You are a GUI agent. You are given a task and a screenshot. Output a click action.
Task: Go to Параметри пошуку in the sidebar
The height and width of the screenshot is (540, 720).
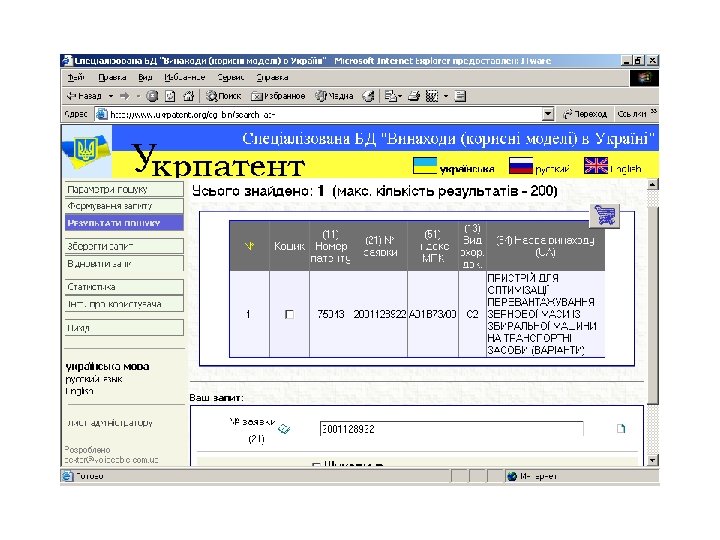click(124, 189)
